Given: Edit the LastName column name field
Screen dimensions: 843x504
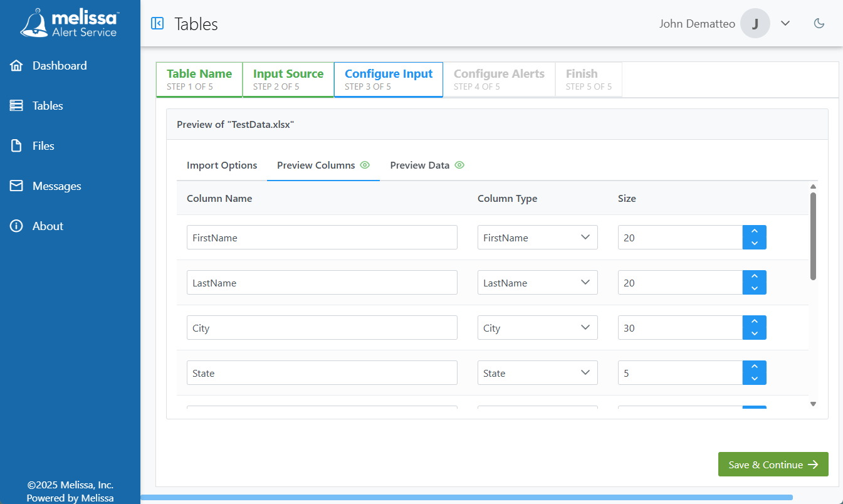Looking at the screenshot, I should (322, 282).
